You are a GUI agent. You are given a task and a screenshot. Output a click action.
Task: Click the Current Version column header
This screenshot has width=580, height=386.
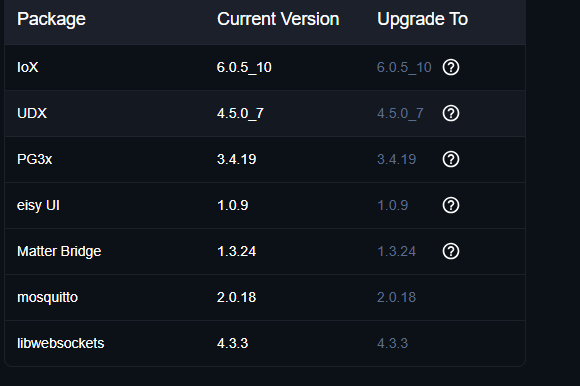tap(278, 19)
